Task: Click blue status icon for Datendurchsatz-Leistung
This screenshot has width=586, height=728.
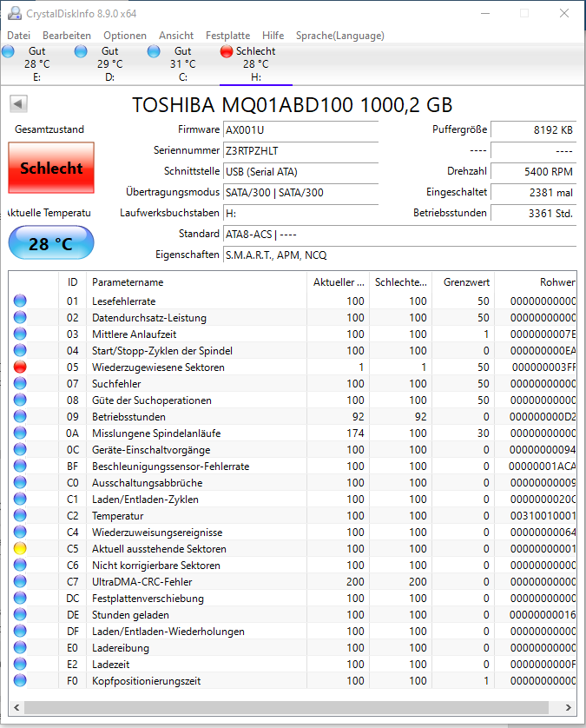Action: pos(20,318)
